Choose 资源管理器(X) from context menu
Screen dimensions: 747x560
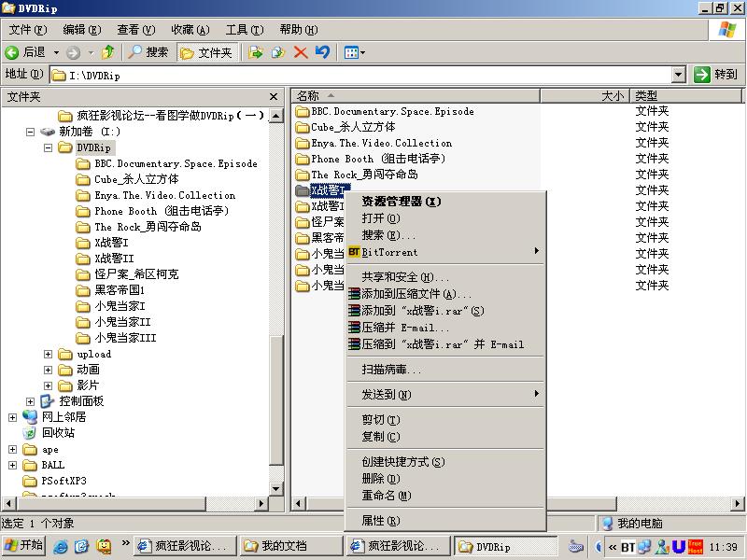point(446,202)
